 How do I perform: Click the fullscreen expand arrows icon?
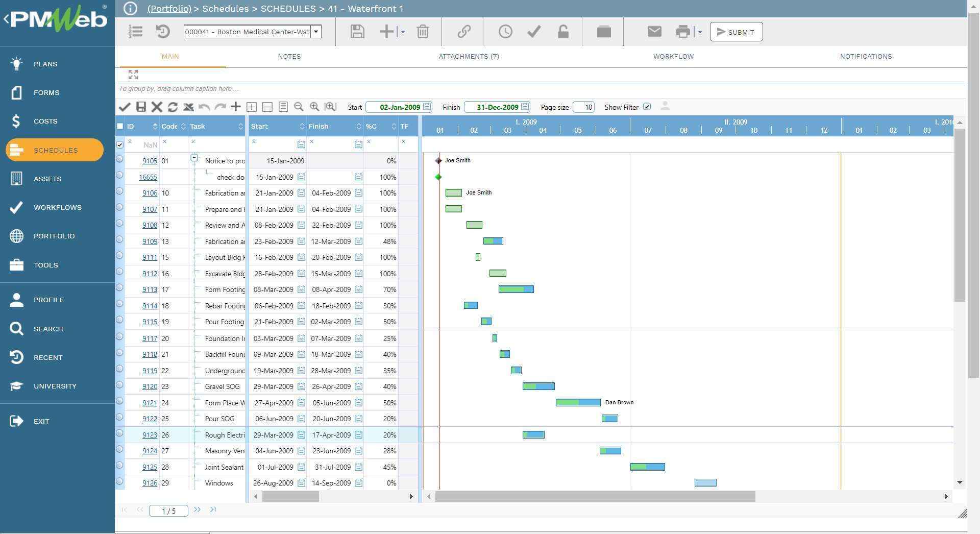(x=133, y=75)
